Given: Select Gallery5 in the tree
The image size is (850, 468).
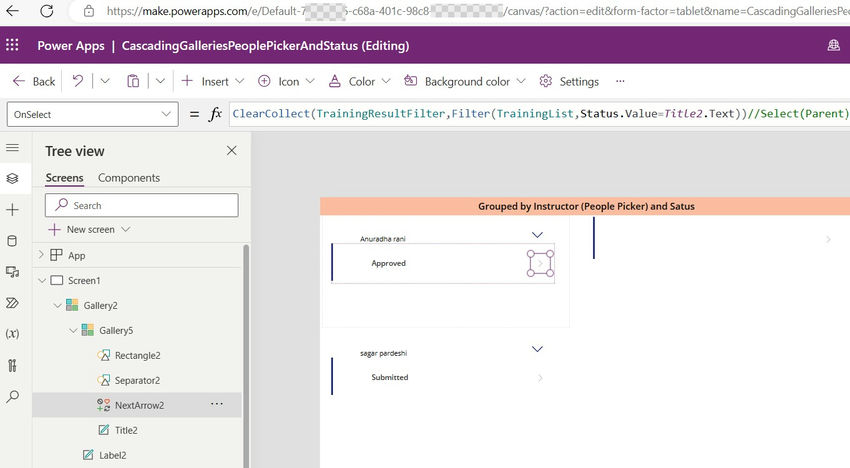Looking at the screenshot, I should pos(116,330).
